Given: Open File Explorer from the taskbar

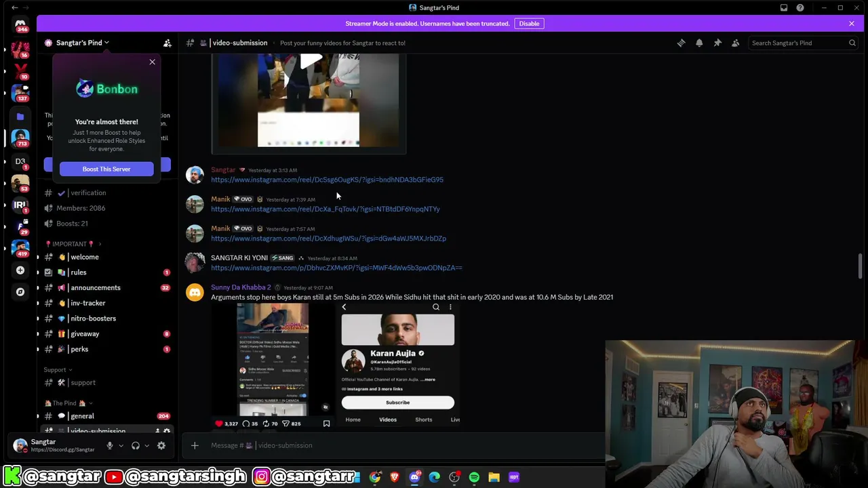Looking at the screenshot, I should 494,477.
